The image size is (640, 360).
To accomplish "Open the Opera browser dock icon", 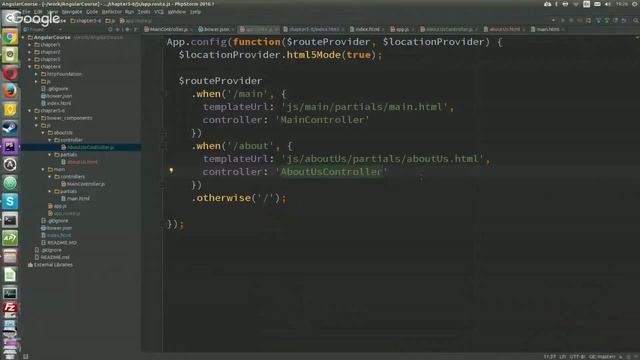I will [x=10, y=73].
